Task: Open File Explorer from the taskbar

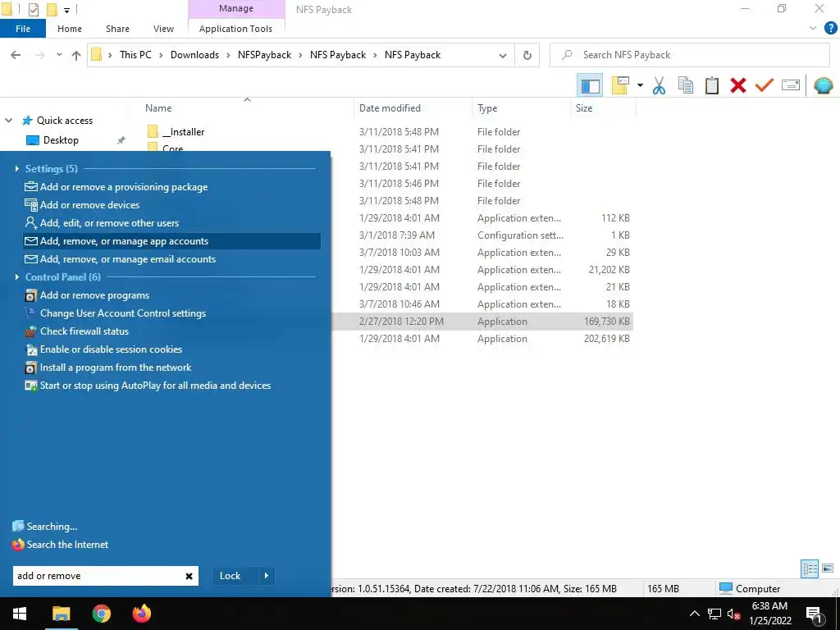Action: click(x=61, y=614)
